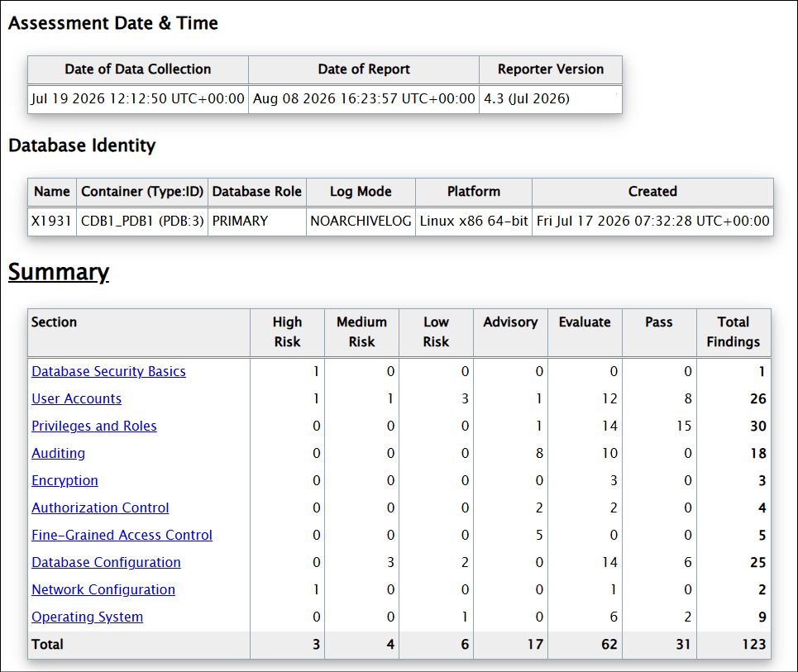
Task: Click Privileges and Roles Pass value 15
Action: tap(684, 426)
